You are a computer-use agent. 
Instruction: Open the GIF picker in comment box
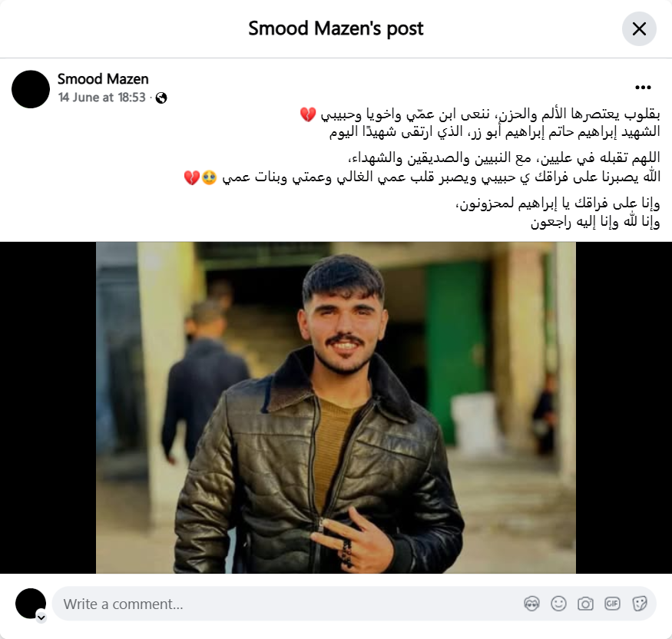click(612, 604)
